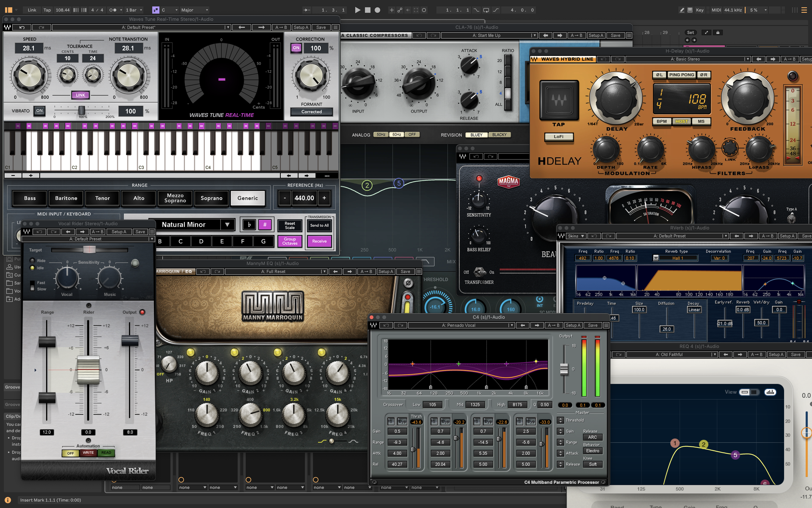
Task: Click the Vibrato amount slider handle
Action: coord(82,110)
